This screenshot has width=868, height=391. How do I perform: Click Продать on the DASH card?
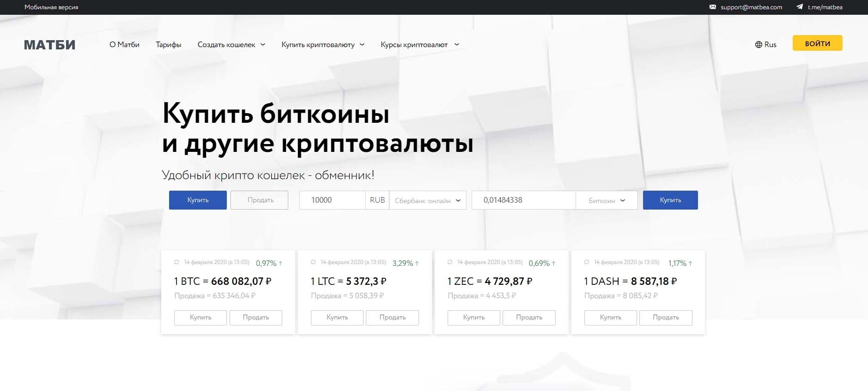click(665, 318)
